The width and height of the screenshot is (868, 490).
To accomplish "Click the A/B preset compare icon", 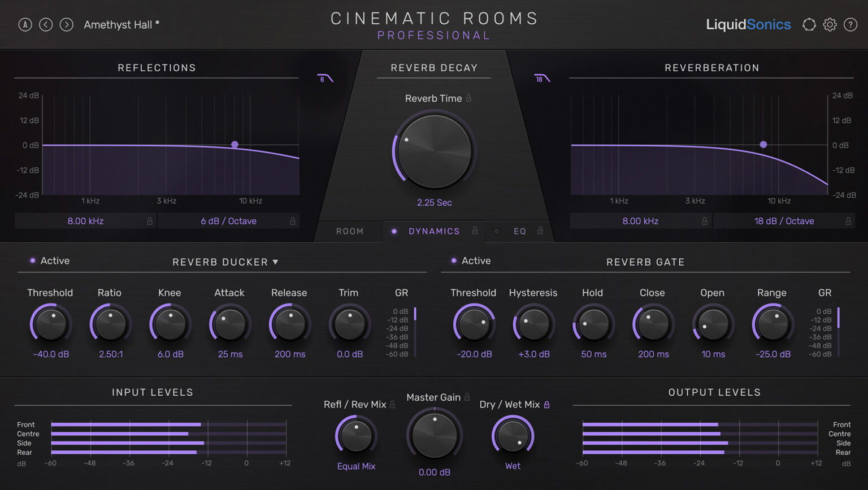I will point(25,24).
